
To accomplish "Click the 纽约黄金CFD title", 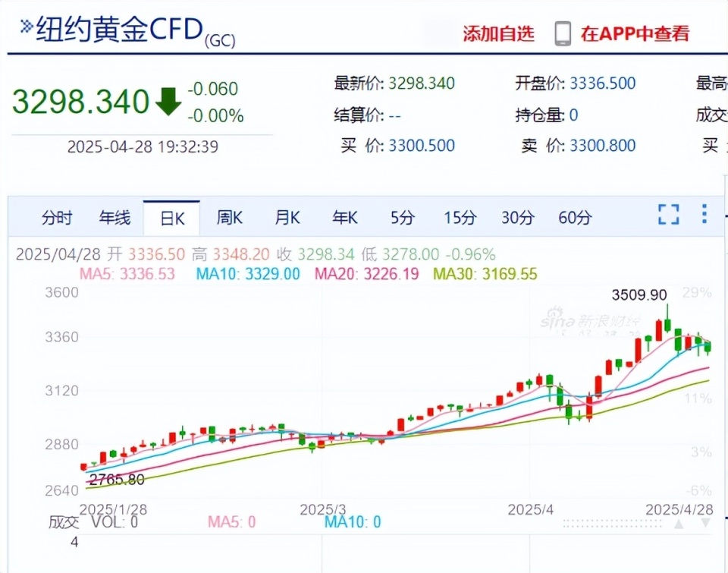I will (120, 29).
